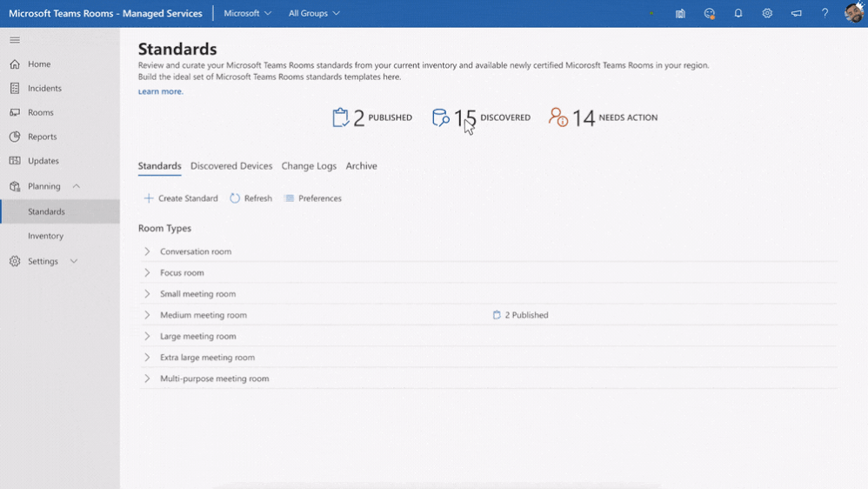Screen dimensions: 868x489
Task: Click the Focus room label
Action: [x=182, y=272]
